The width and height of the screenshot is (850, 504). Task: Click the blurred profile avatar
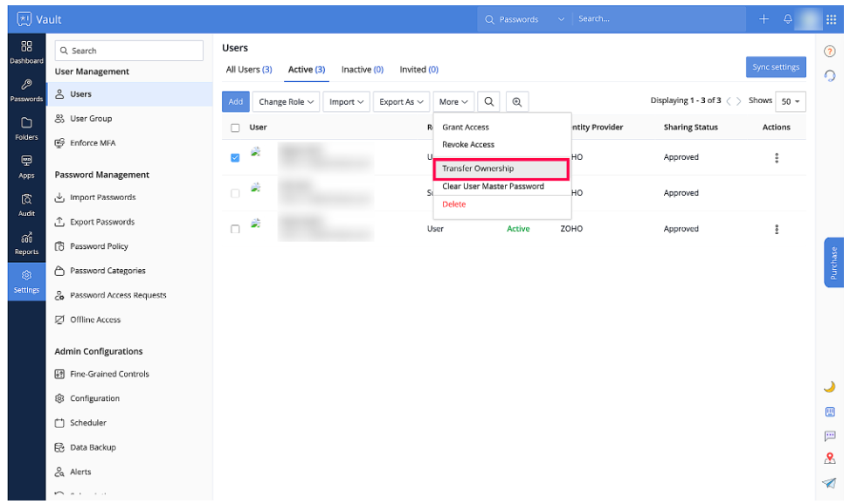(808, 19)
